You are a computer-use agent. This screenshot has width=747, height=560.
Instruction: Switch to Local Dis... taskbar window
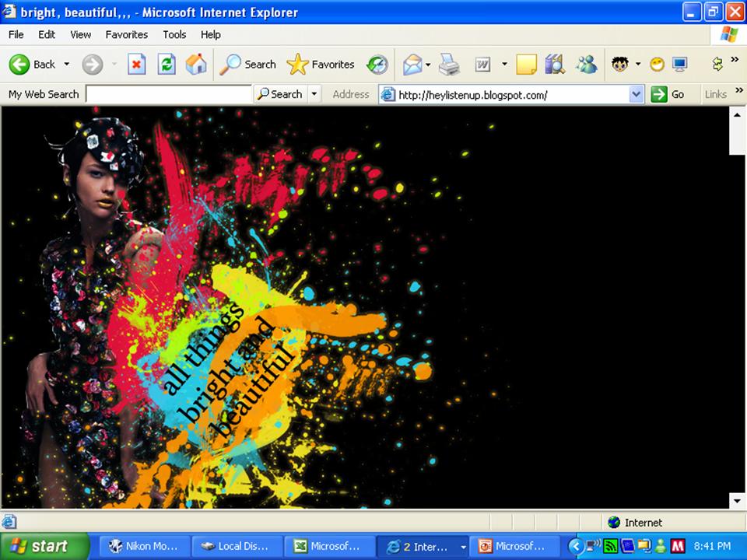point(237,547)
